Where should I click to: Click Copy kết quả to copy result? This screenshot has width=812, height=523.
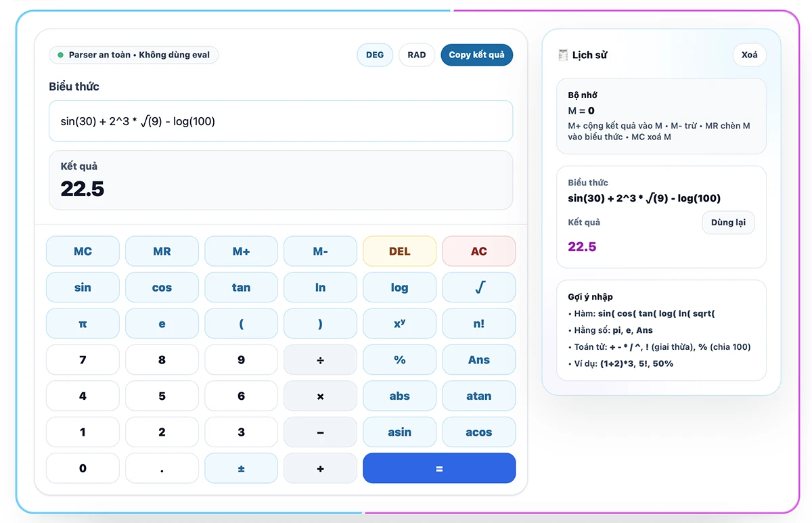[x=476, y=55]
